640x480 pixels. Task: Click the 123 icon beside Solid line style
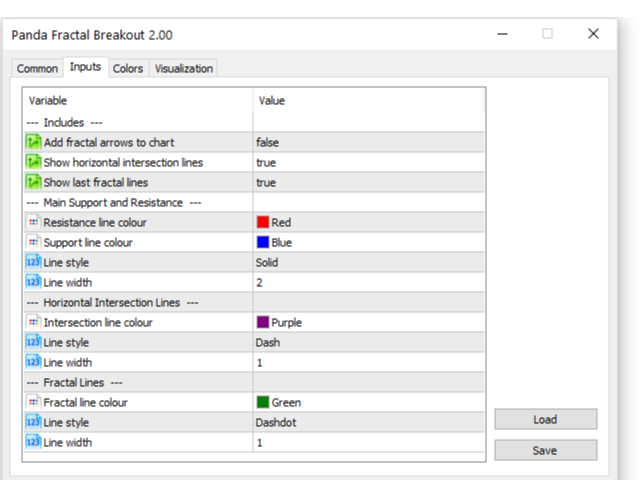[x=33, y=262]
